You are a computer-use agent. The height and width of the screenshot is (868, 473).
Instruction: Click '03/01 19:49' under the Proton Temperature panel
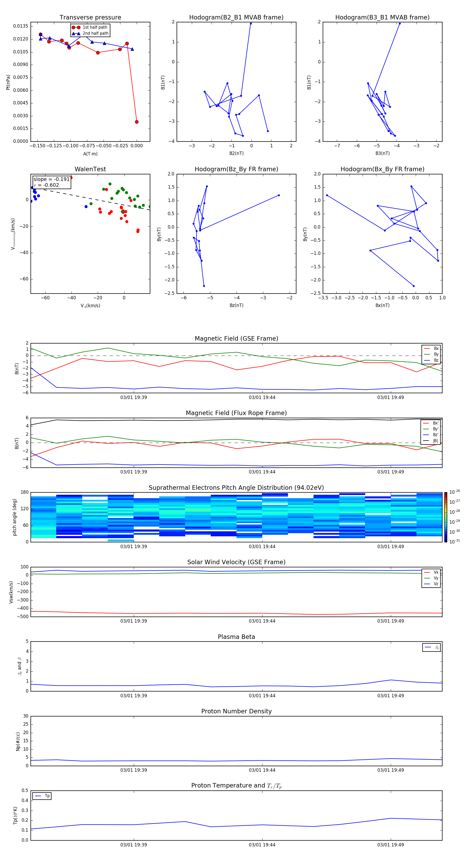390,845
